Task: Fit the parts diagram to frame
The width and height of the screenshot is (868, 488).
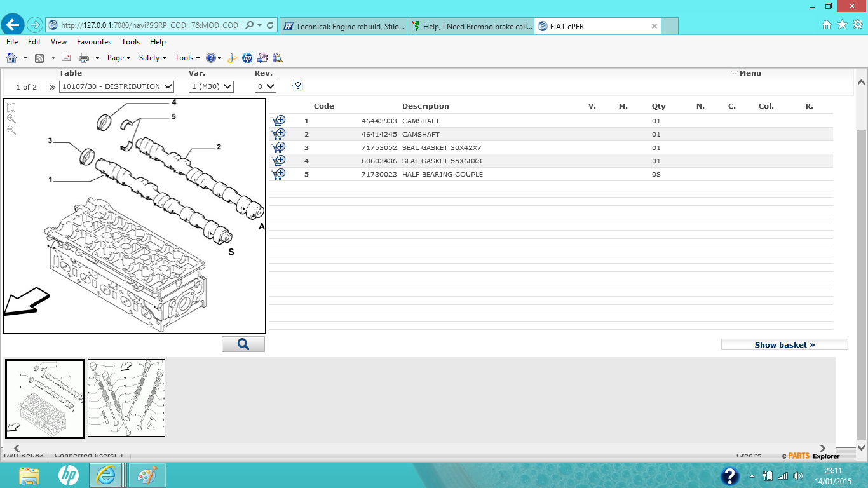Action: click(x=11, y=107)
